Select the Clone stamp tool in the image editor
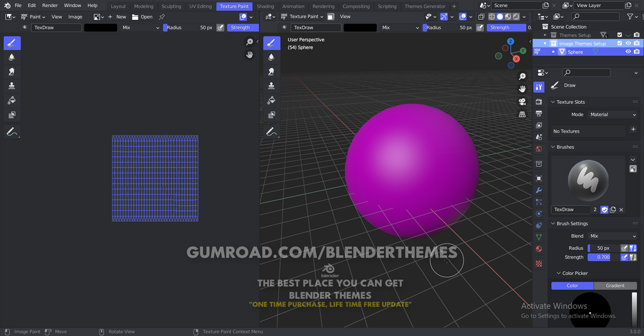 click(12, 86)
